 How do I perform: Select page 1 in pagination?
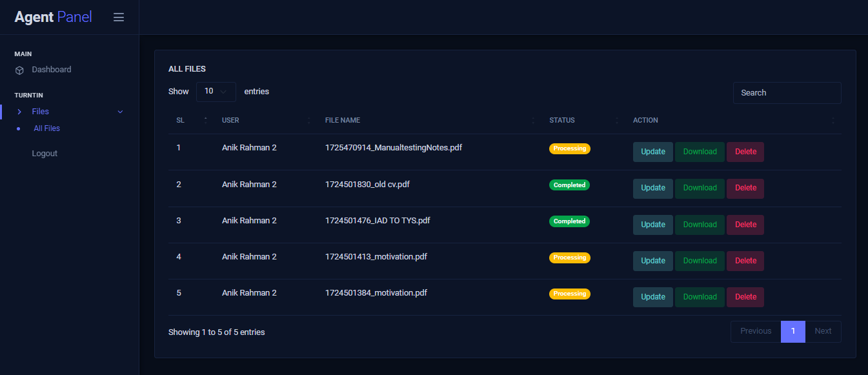coord(793,331)
